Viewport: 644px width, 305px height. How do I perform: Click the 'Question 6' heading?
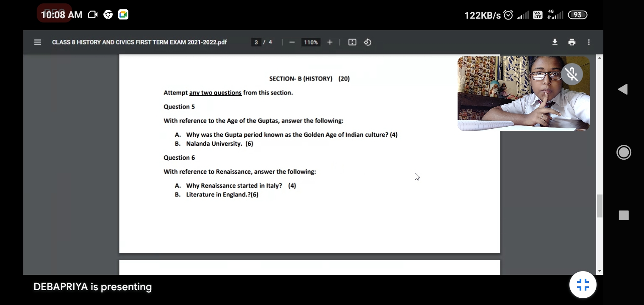179,158
